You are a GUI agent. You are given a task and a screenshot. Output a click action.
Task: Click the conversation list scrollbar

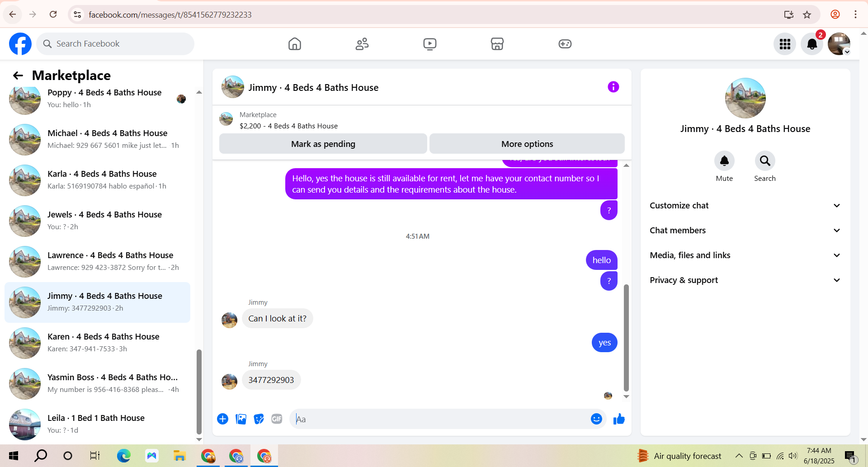click(x=199, y=392)
